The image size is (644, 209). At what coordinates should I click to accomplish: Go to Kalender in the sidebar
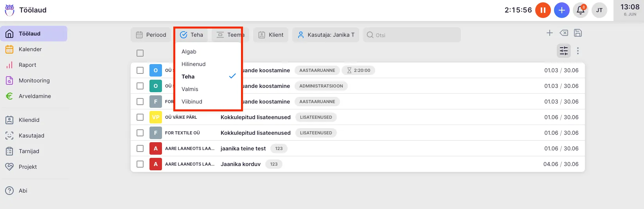click(x=30, y=49)
